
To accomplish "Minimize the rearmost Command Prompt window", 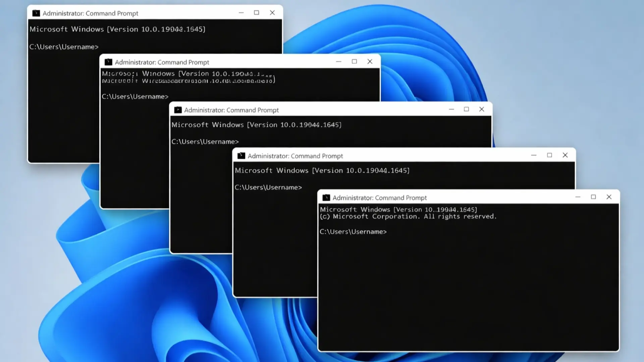I will coord(241,13).
